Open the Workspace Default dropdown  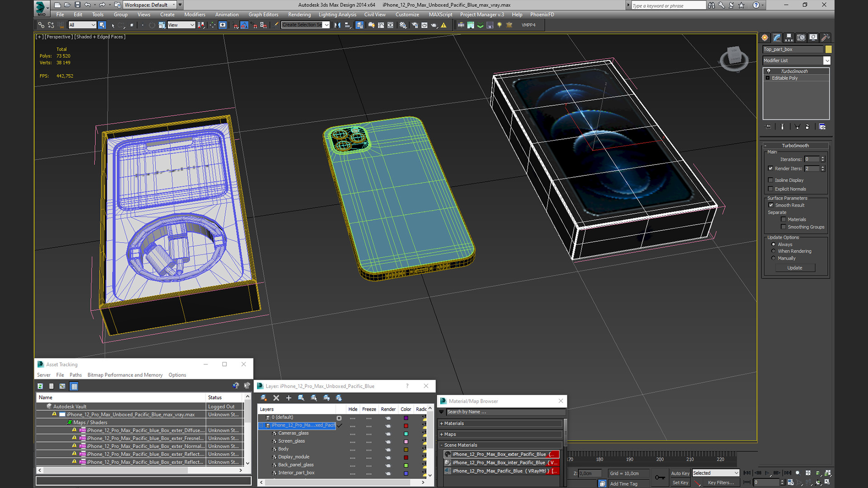pyautogui.click(x=150, y=5)
